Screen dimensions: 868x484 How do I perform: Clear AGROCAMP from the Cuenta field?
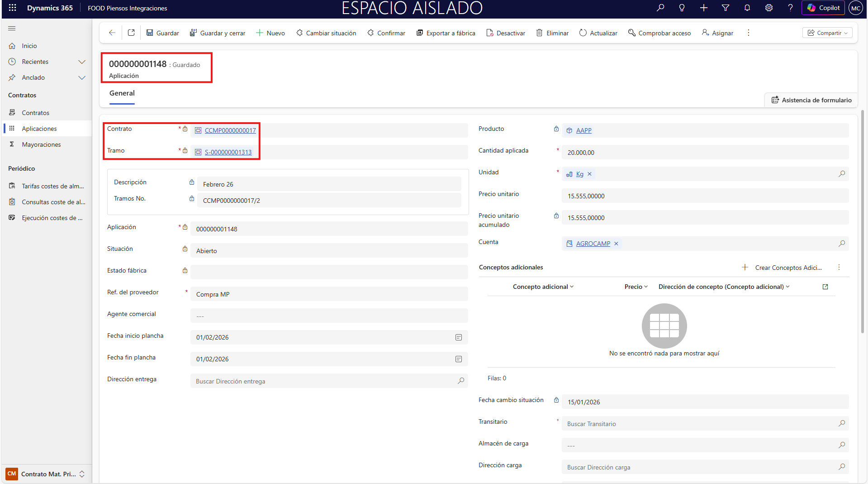616,244
